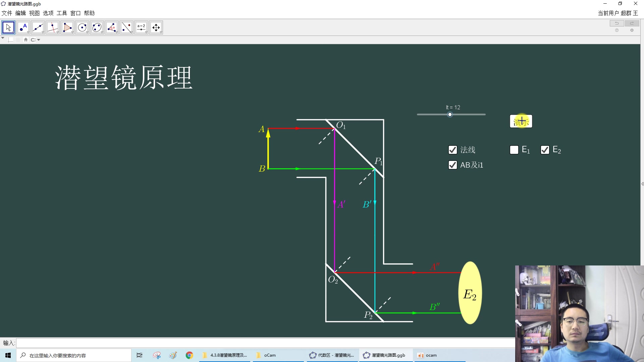Open the snipping tool taskbar icon
Viewport: 644px width, 362px height.
tap(157, 355)
